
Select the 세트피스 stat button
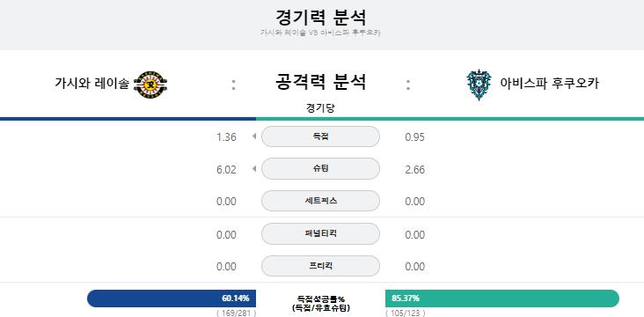320,201
